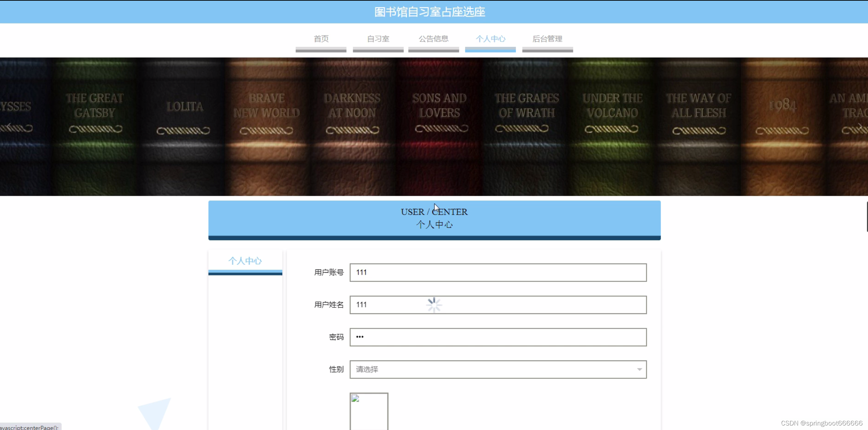This screenshot has height=430, width=868.
Task: Open the 后台管理 link
Action: point(547,39)
